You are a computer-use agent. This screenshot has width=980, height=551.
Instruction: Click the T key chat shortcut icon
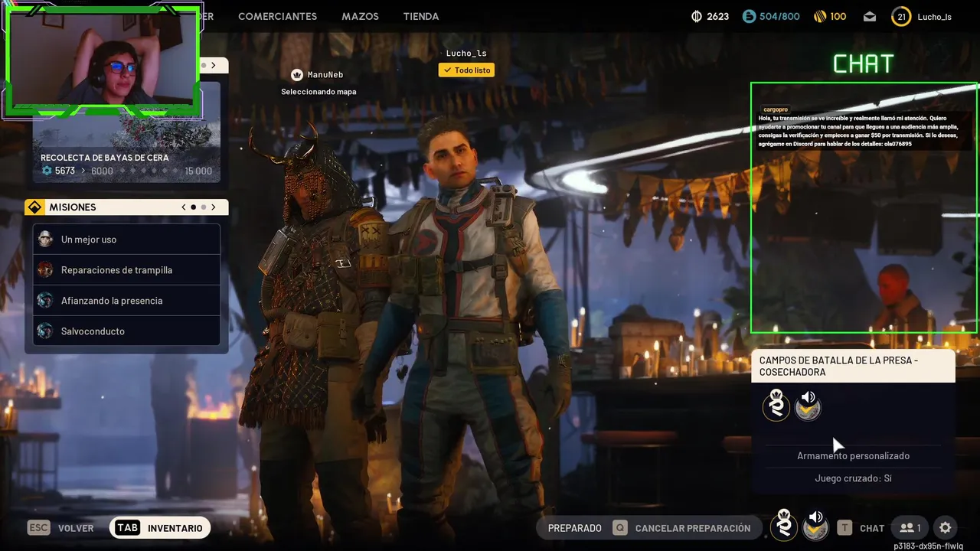[x=844, y=527]
